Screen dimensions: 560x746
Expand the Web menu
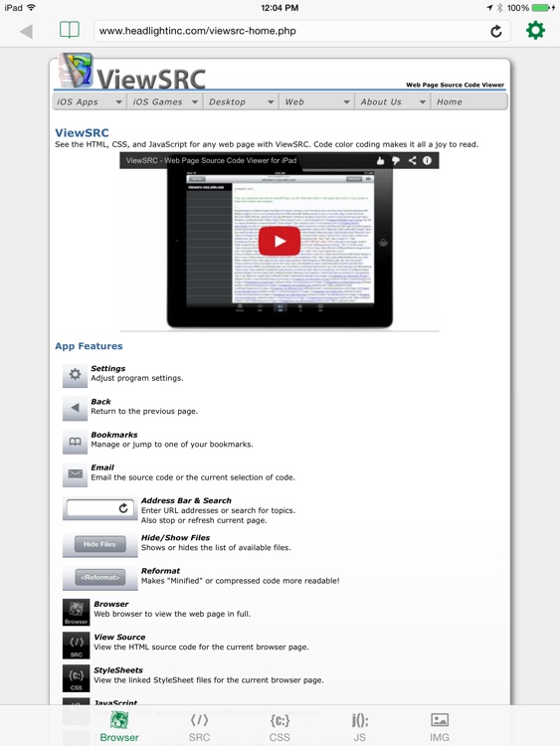pos(317,101)
